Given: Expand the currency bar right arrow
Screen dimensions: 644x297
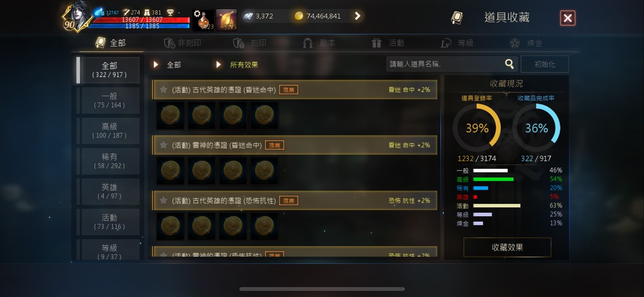Looking at the screenshot, I should 357,16.
